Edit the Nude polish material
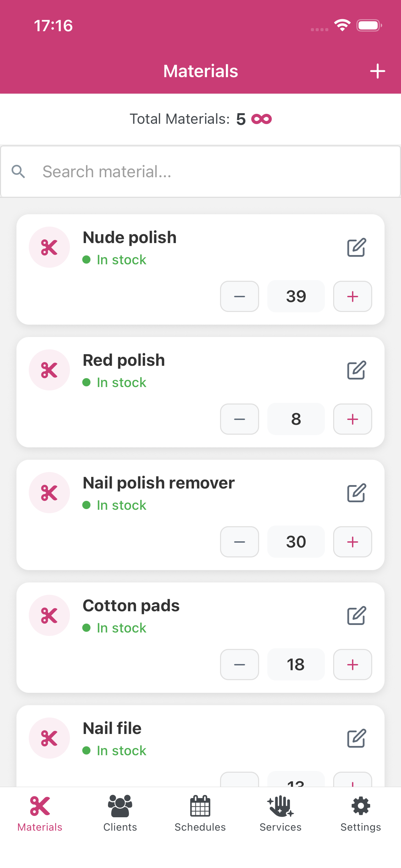 (356, 248)
